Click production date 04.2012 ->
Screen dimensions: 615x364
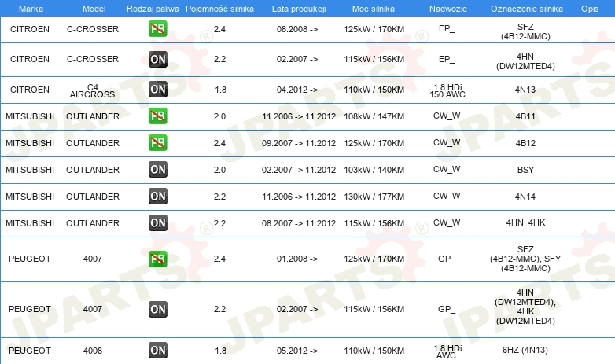(x=297, y=90)
